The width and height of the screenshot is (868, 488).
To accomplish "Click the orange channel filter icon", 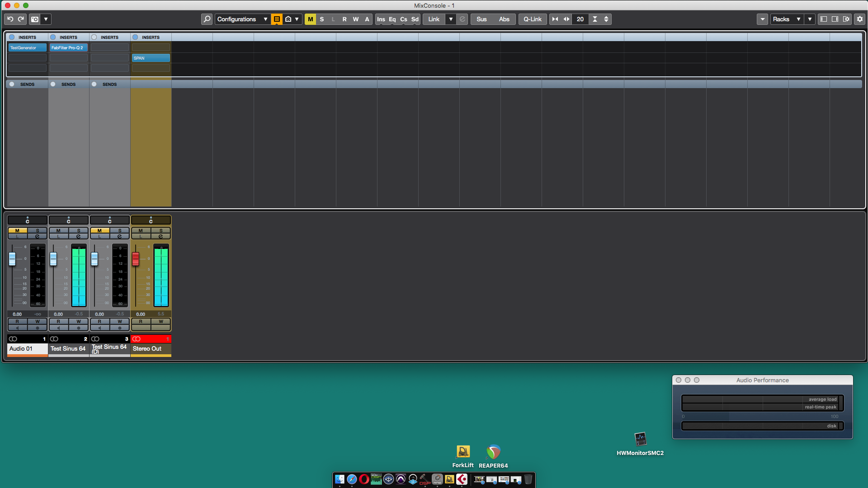I will click(x=277, y=19).
